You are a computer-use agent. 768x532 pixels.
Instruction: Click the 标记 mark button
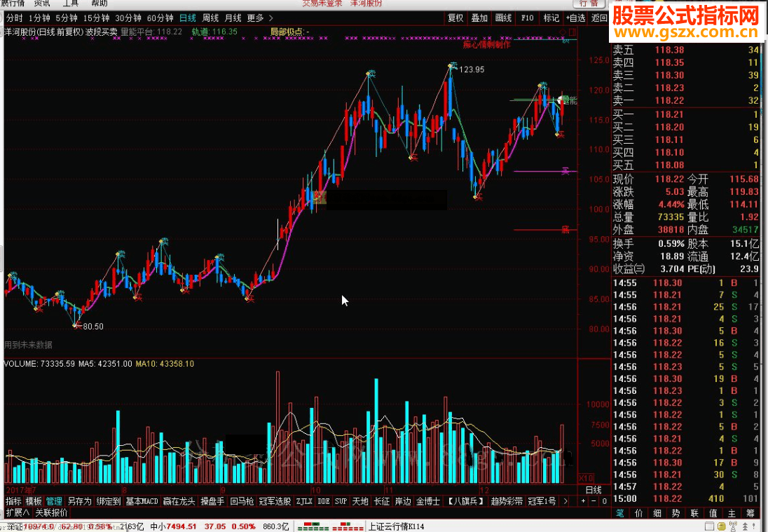point(551,18)
